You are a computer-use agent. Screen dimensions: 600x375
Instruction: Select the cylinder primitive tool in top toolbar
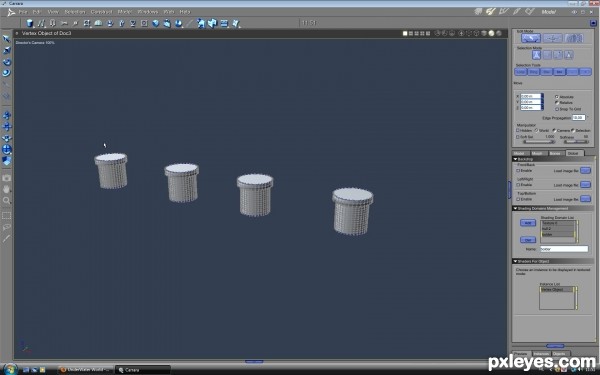tap(29, 23)
